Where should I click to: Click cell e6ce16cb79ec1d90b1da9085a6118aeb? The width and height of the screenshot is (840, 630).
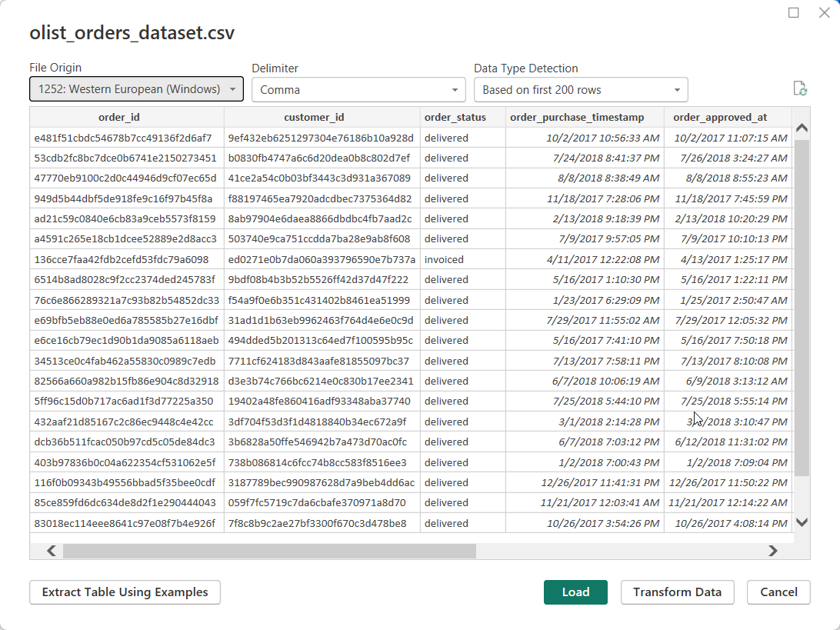pos(126,340)
